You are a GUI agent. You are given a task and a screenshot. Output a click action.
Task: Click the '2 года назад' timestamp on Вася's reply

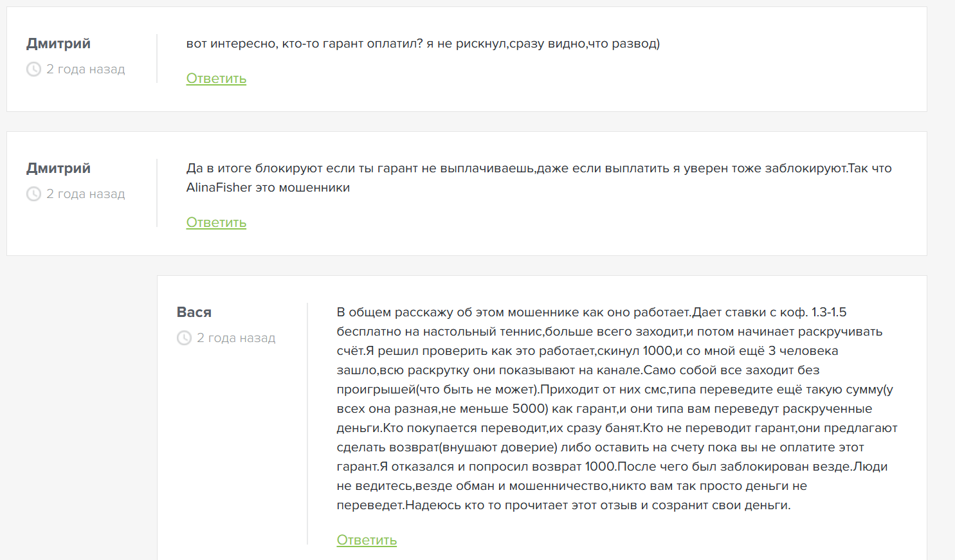click(x=236, y=338)
